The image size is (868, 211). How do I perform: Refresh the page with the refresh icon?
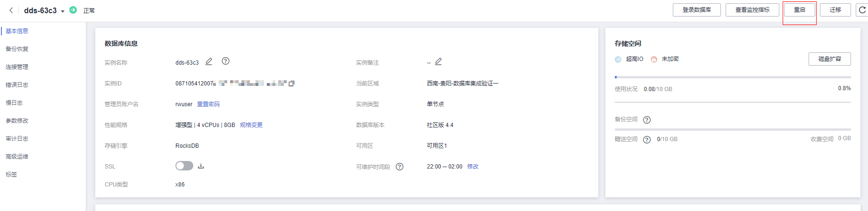[862, 10]
